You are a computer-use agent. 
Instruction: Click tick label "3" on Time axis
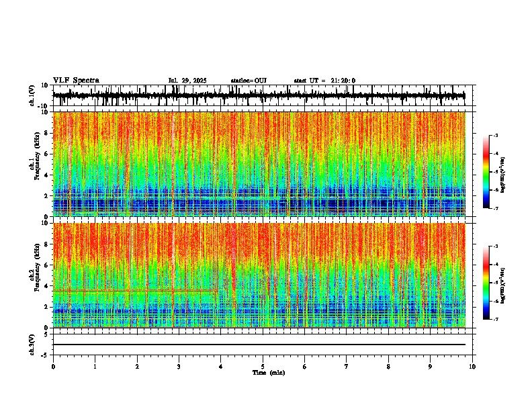[x=179, y=367]
